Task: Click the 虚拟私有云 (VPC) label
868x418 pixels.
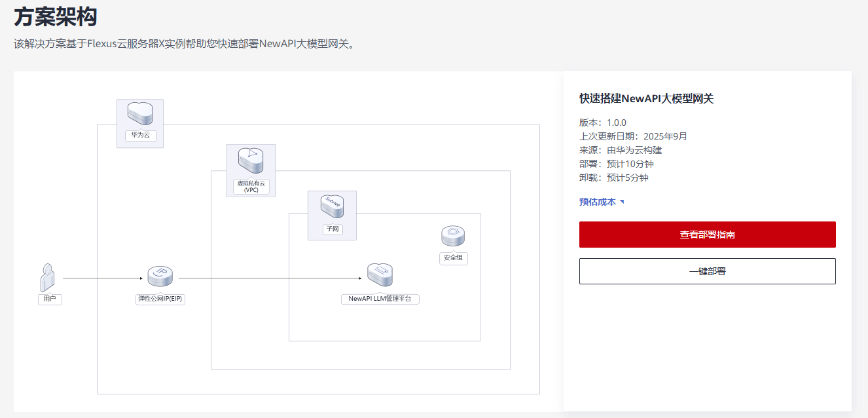Action: point(251,187)
